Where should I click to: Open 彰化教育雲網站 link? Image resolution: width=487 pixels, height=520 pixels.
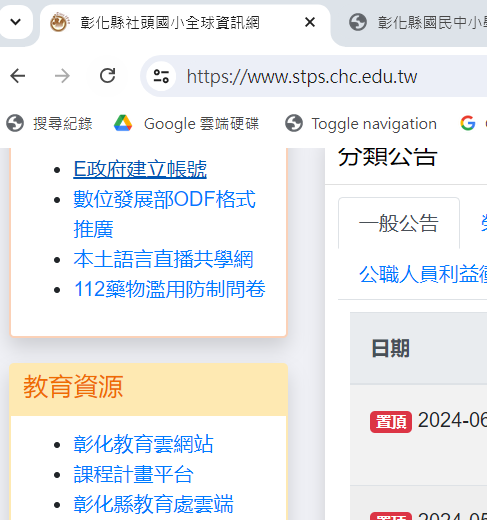[x=143, y=444]
